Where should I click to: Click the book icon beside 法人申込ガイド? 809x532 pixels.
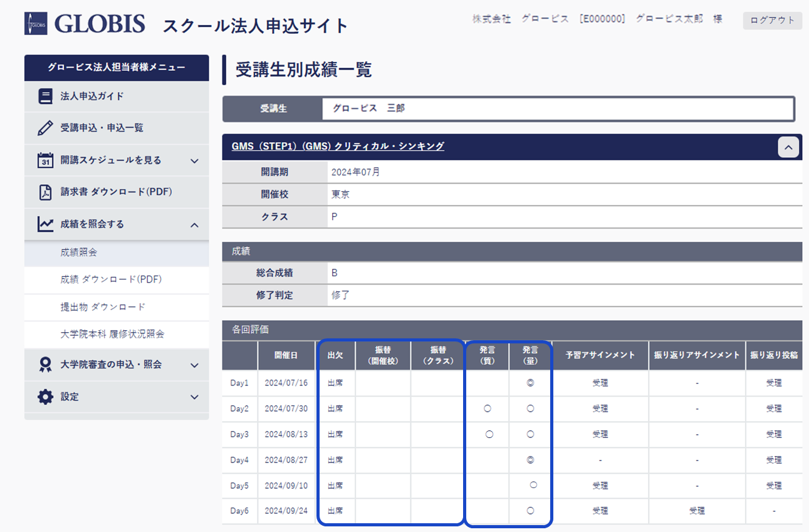[45, 96]
